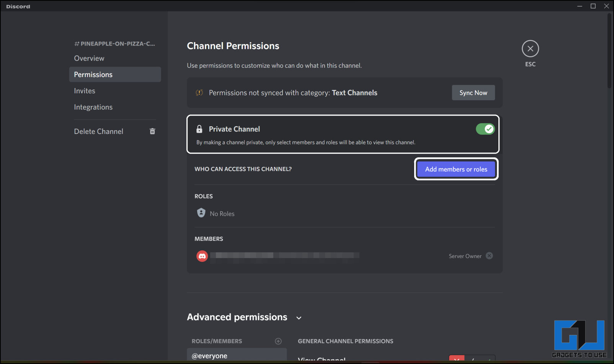Click the GENERAL CHANNEL PERMISSIONS heading

coord(345,341)
